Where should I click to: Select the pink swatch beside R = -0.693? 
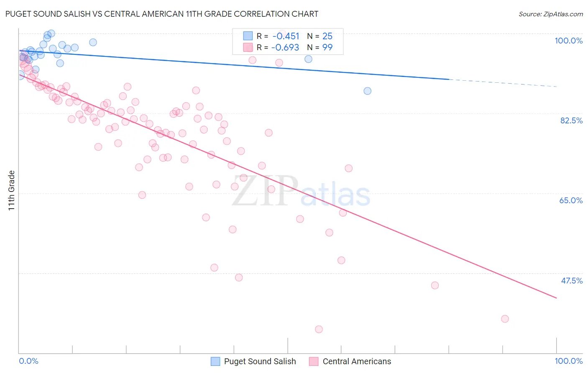[x=248, y=47]
